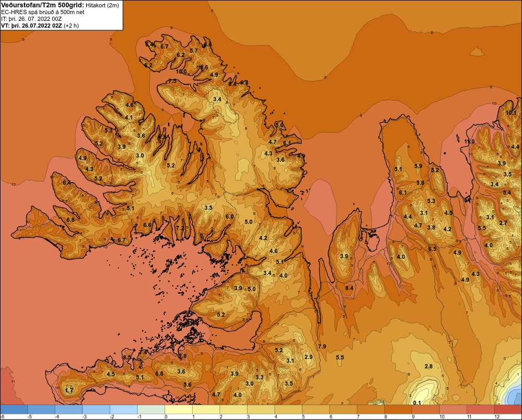Click the 3.8 temperature value
522x420 pixels.
pyautogui.click(x=431, y=227)
